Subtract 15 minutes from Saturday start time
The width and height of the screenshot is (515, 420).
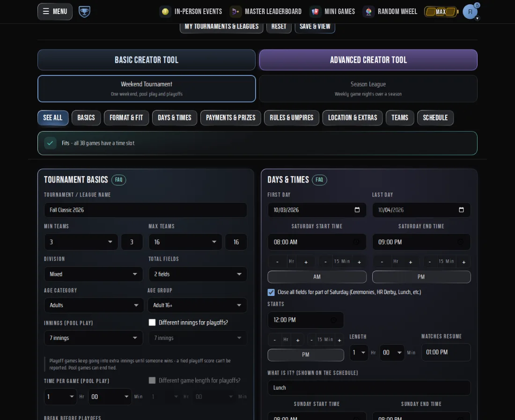click(x=325, y=262)
